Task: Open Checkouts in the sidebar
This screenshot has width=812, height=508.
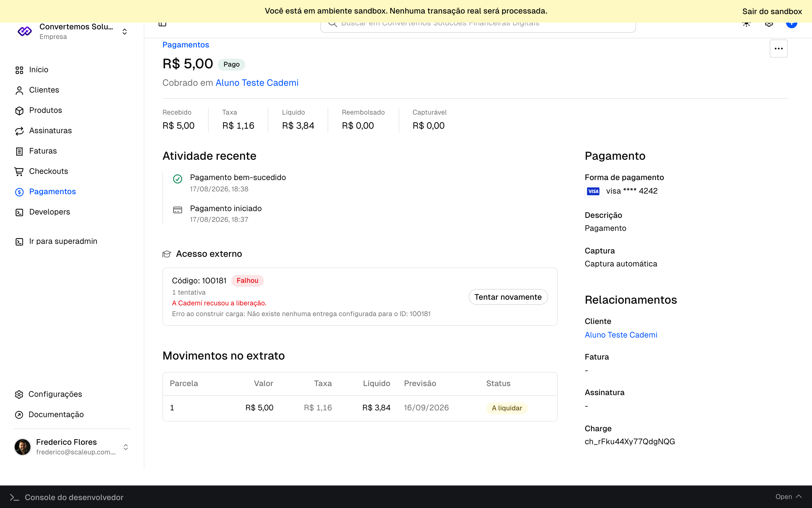Action: tap(49, 171)
